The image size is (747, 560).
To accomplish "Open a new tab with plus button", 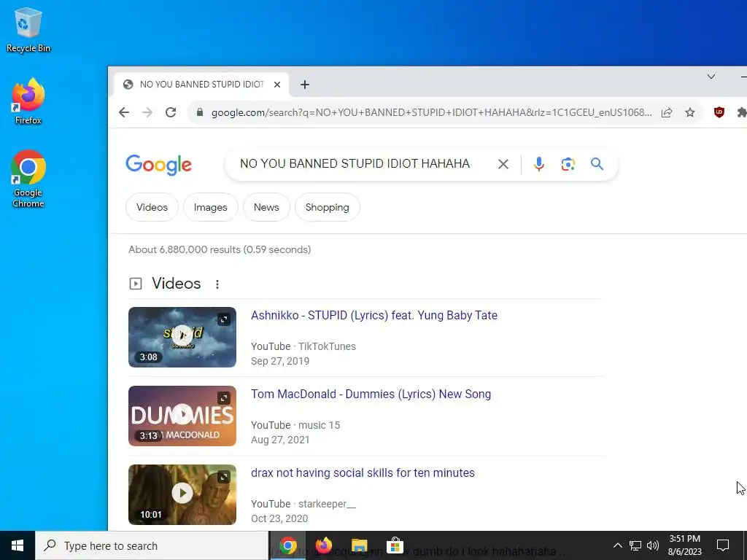I will [305, 85].
